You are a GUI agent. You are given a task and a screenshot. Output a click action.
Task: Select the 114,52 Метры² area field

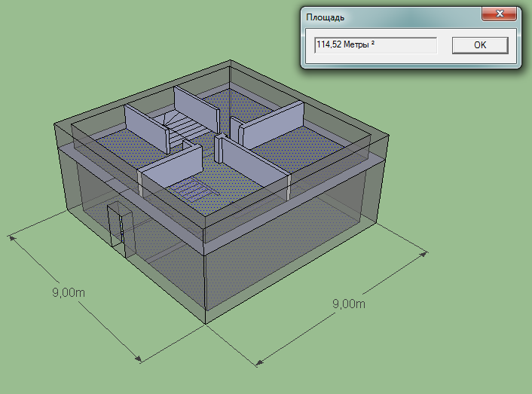[375, 45]
